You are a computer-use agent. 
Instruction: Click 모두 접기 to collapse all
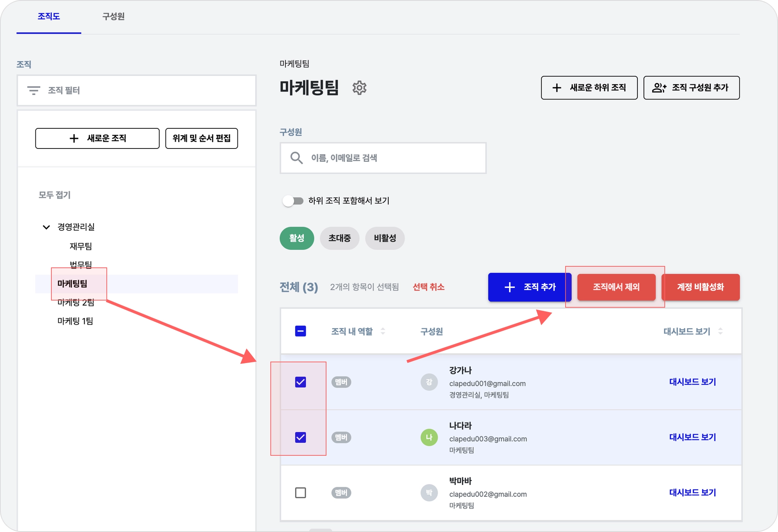(x=55, y=195)
